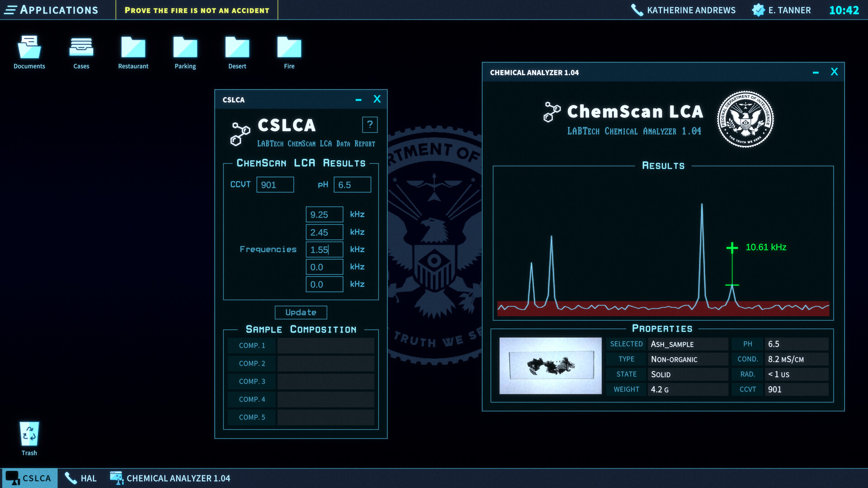The image size is (868, 488).
Task: Click the CCVT value field showing 901
Action: point(275,184)
